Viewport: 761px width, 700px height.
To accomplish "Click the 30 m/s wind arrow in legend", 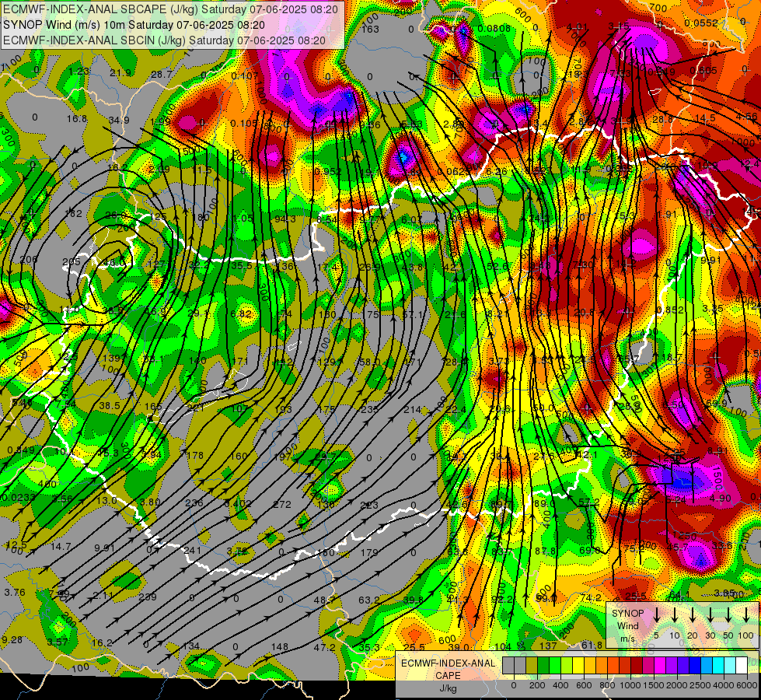I will tap(710, 614).
